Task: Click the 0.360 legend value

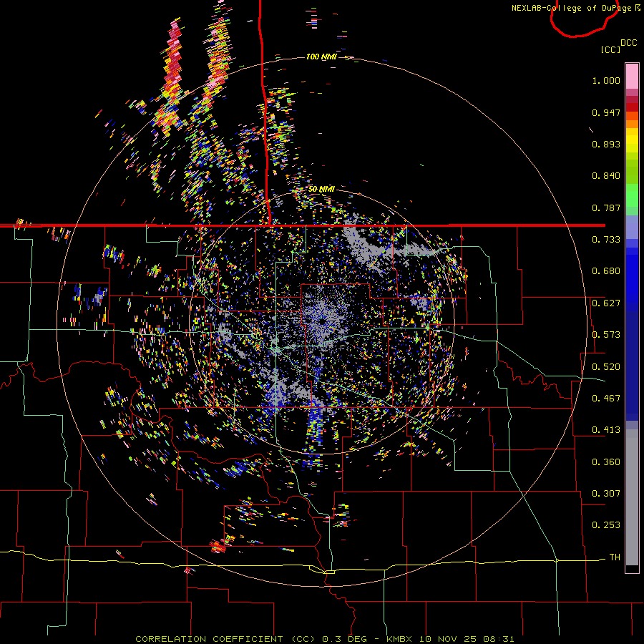Action: coord(606,462)
